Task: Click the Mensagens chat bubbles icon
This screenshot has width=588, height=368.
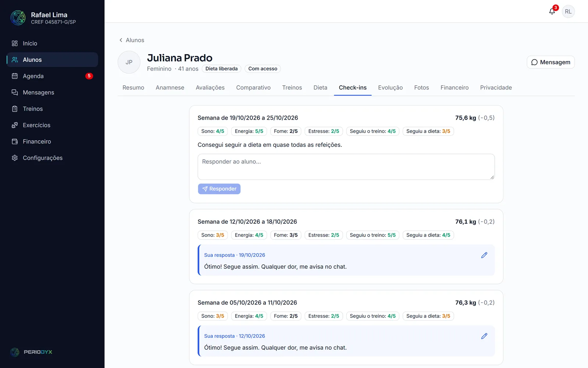Action: pos(15,92)
